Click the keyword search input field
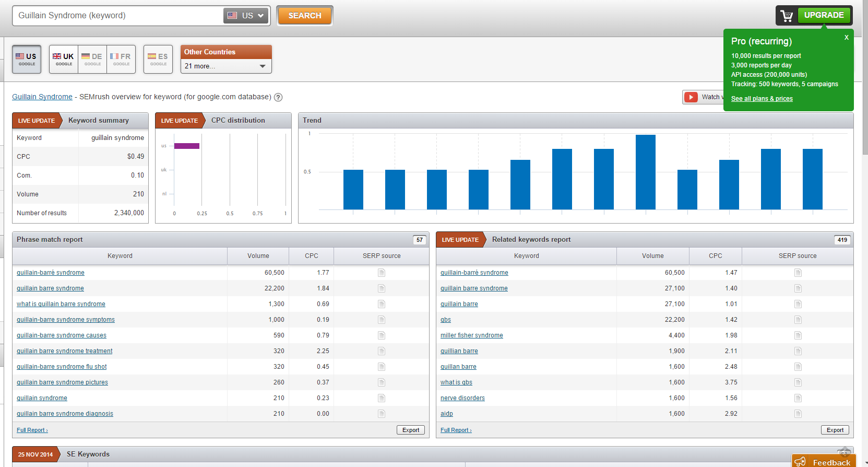 [118, 16]
